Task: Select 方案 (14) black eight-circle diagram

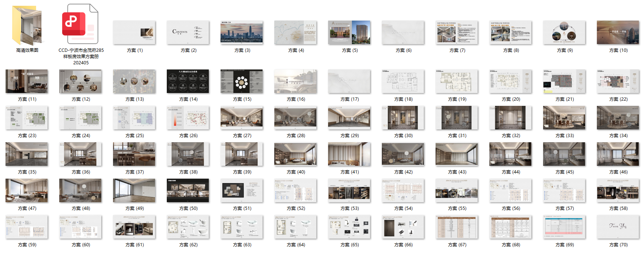Action: [x=188, y=81]
